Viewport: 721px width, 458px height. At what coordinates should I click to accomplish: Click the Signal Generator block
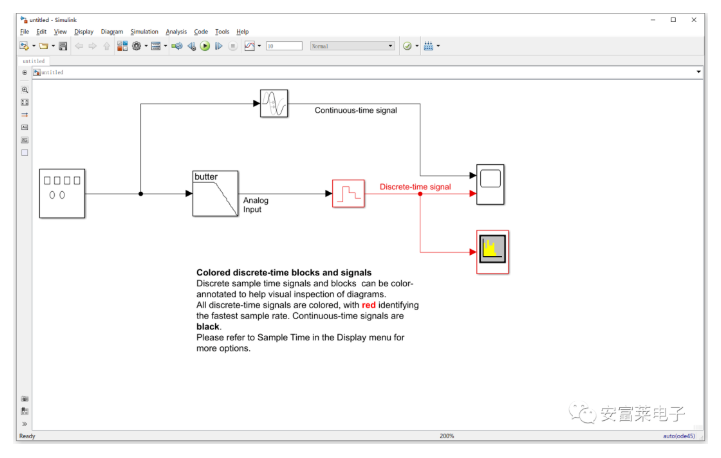62,194
